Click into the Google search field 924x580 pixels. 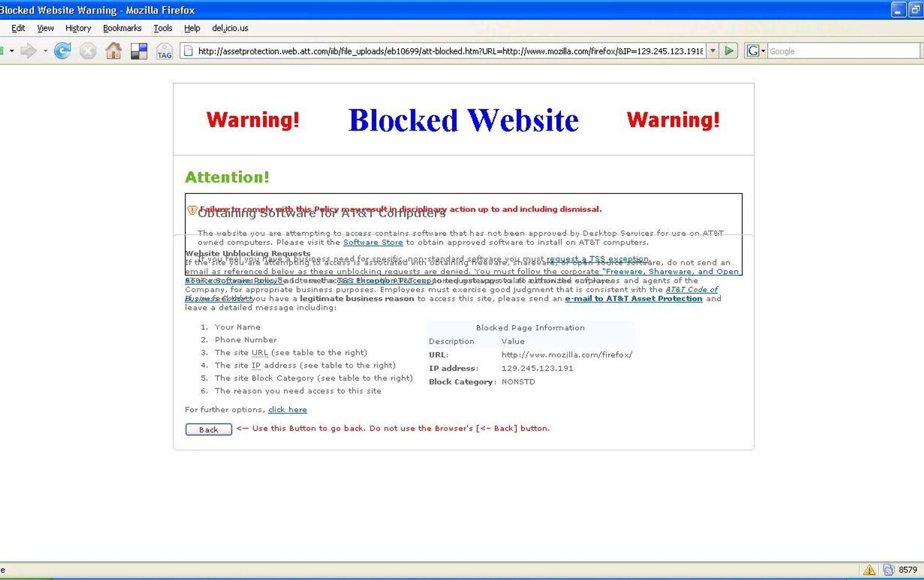pyautogui.click(x=842, y=51)
